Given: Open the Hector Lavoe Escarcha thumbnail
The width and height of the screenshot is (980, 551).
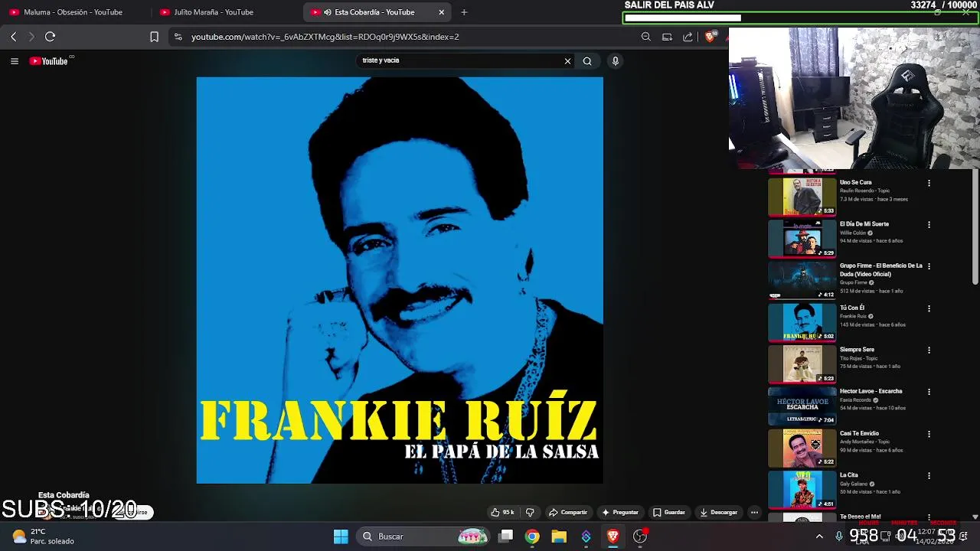Looking at the screenshot, I should [802, 406].
